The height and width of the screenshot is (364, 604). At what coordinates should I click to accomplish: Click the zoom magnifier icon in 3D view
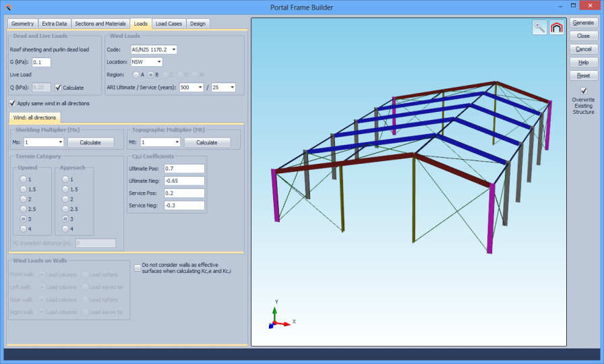[x=540, y=27]
